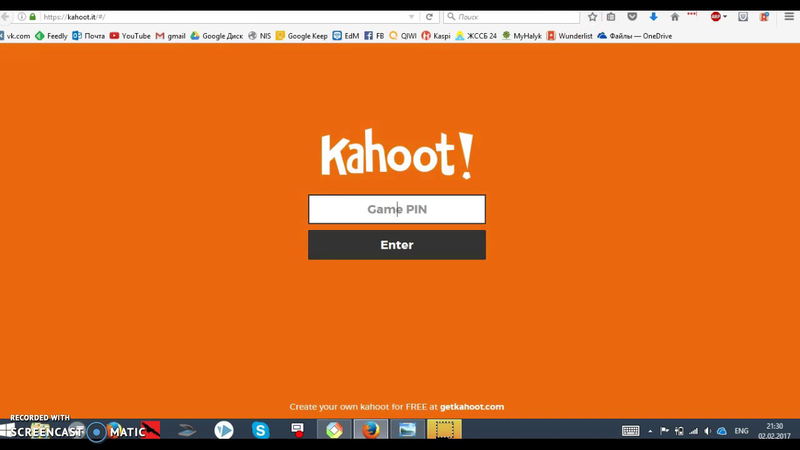Open the Firefox downloads arrow icon
Image resolution: width=800 pixels, height=450 pixels.
(x=653, y=17)
